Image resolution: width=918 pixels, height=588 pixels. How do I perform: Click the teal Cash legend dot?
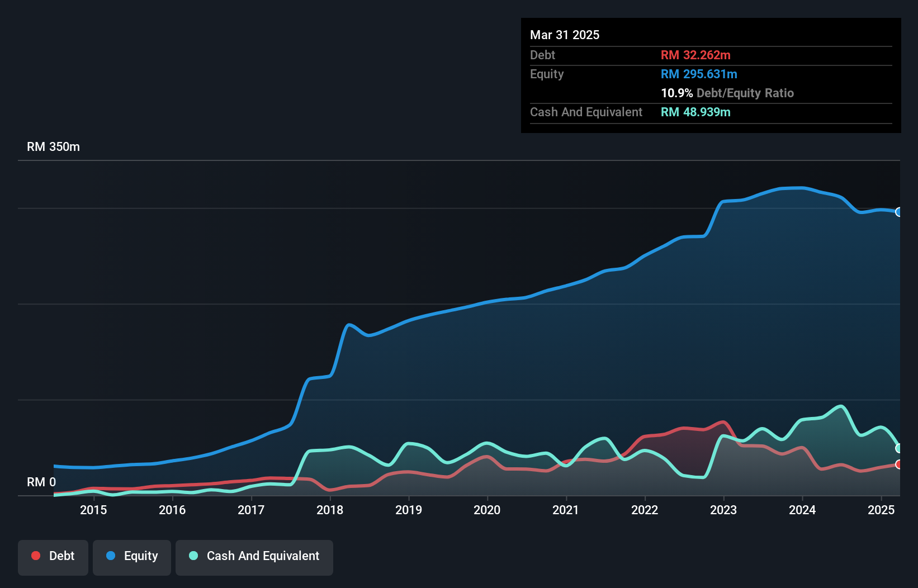pyautogui.click(x=193, y=556)
